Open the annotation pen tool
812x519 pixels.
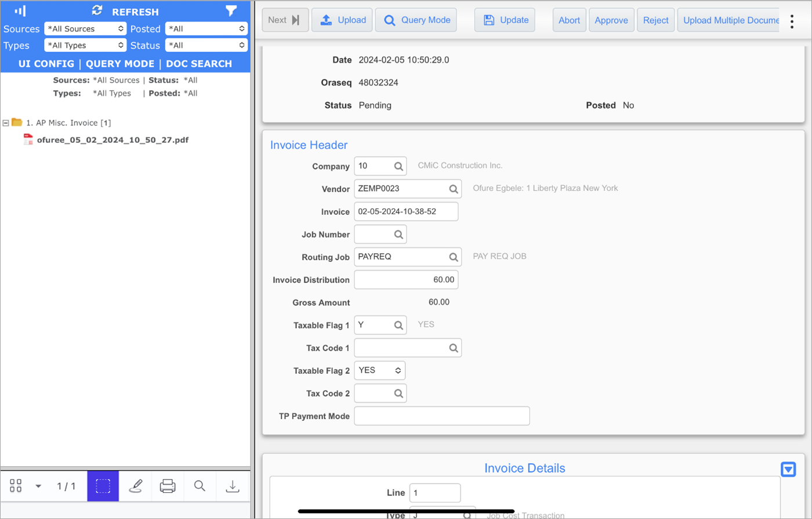pos(135,486)
